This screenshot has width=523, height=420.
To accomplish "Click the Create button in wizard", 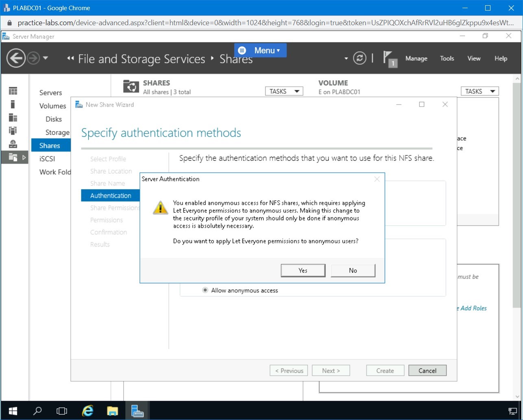I will (x=385, y=371).
